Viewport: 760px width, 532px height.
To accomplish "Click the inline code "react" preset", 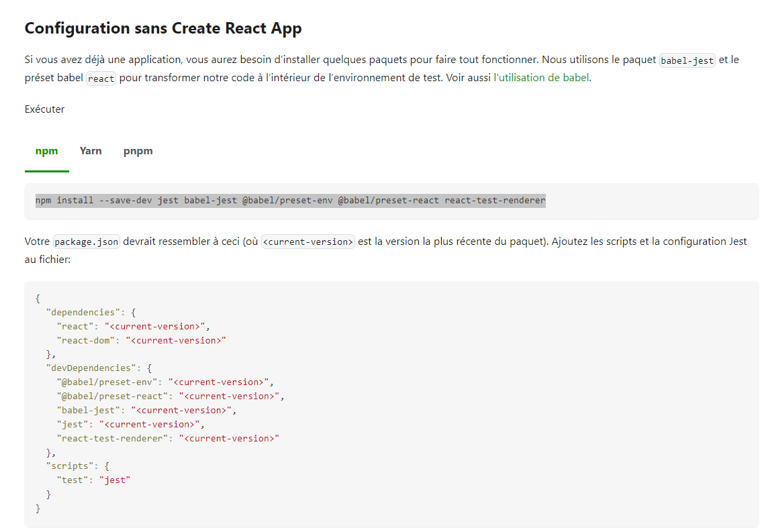I will (101, 78).
